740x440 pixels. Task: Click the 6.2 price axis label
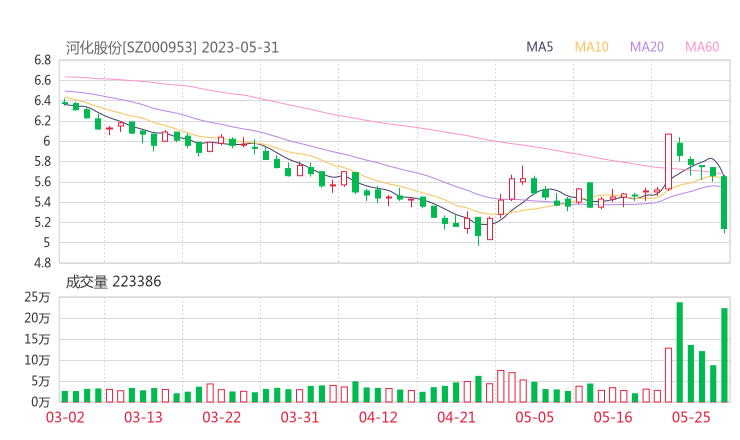tap(42, 121)
